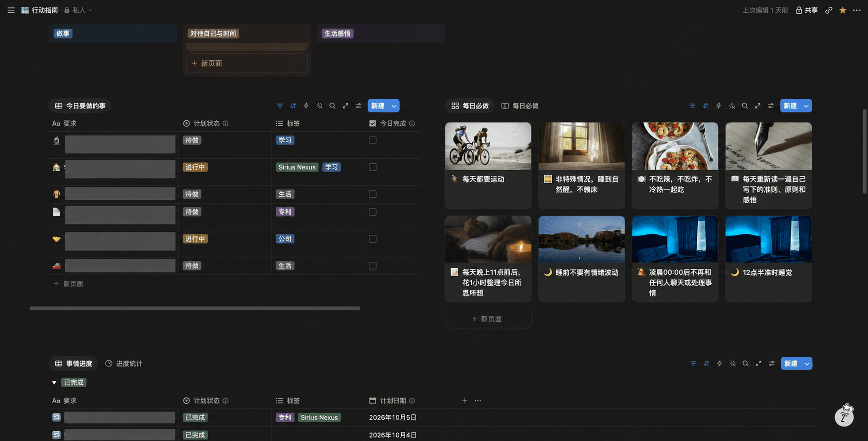Click the horizontal scrollbar under 今日要做的事 table

coord(195,308)
